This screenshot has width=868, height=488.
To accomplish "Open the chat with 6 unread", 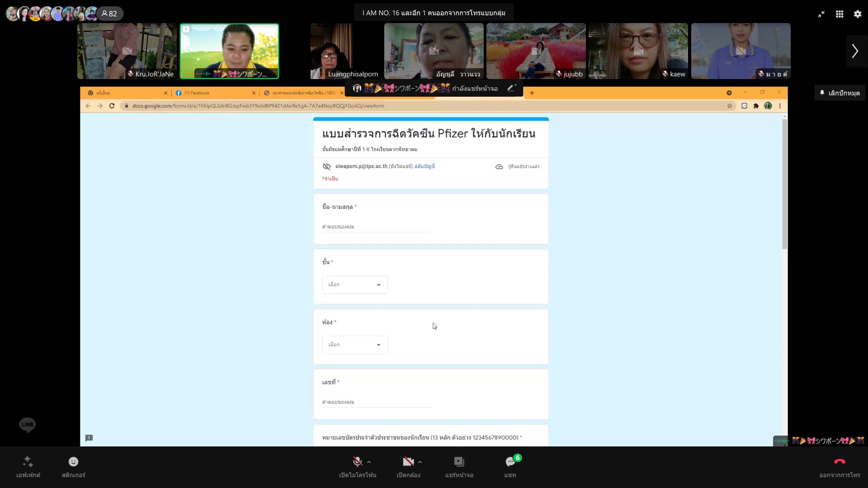I will point(510,461).
